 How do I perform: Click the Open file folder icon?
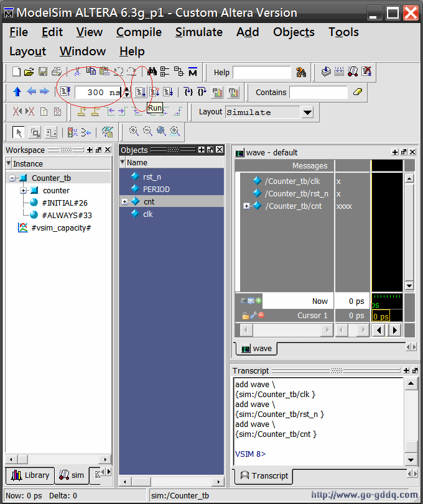[29, 72]
